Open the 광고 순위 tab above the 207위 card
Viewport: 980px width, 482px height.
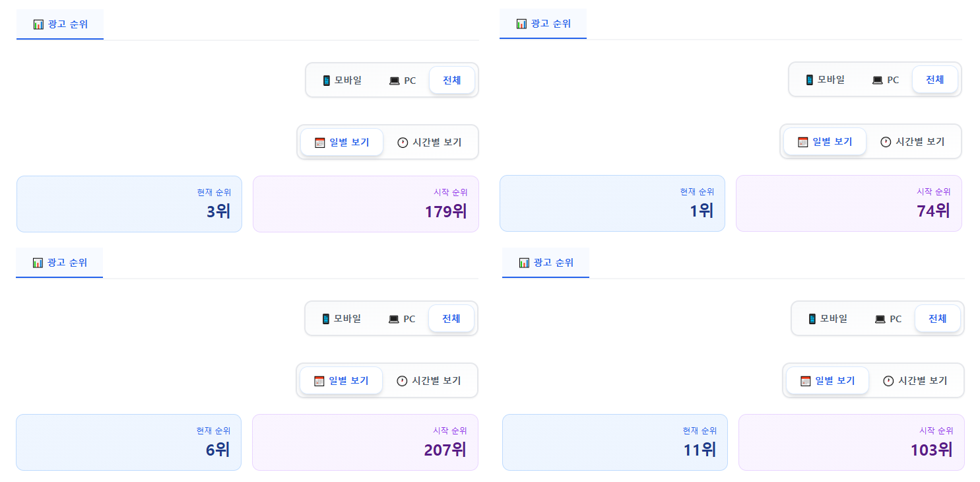(x=59, y=263)
